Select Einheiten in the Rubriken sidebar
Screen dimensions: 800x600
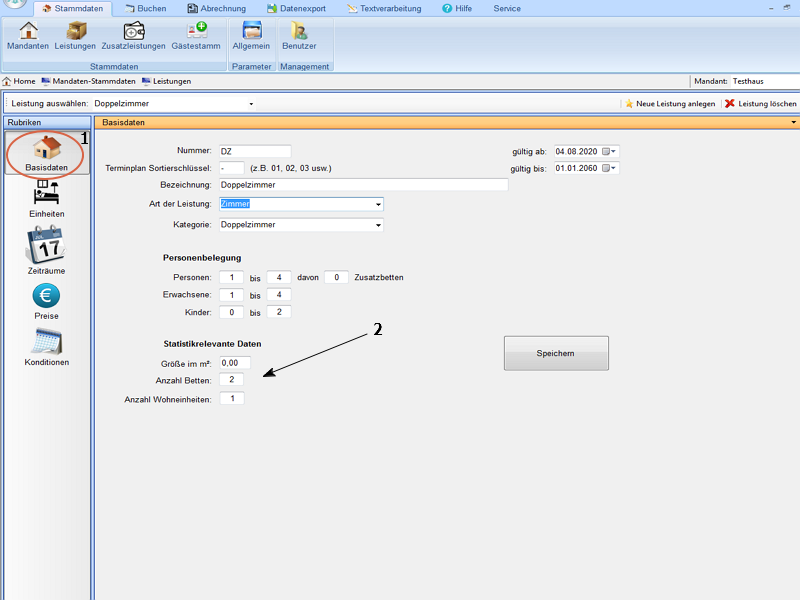coord(47,198)
